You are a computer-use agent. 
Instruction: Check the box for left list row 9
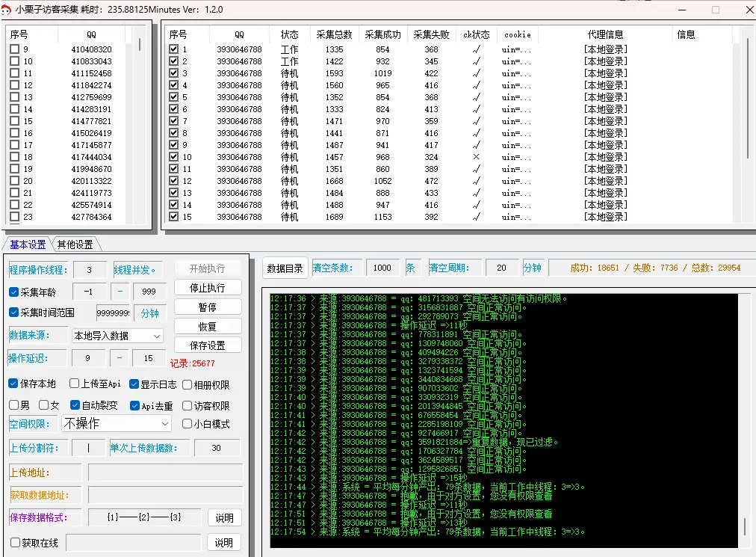14,49
